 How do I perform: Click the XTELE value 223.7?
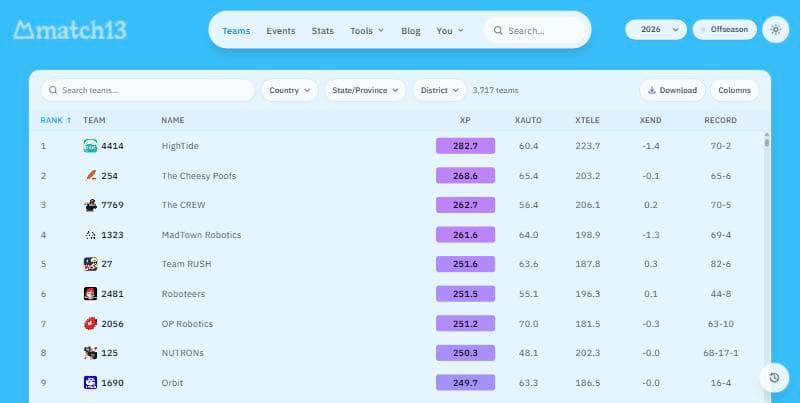(x=587, y=146)
